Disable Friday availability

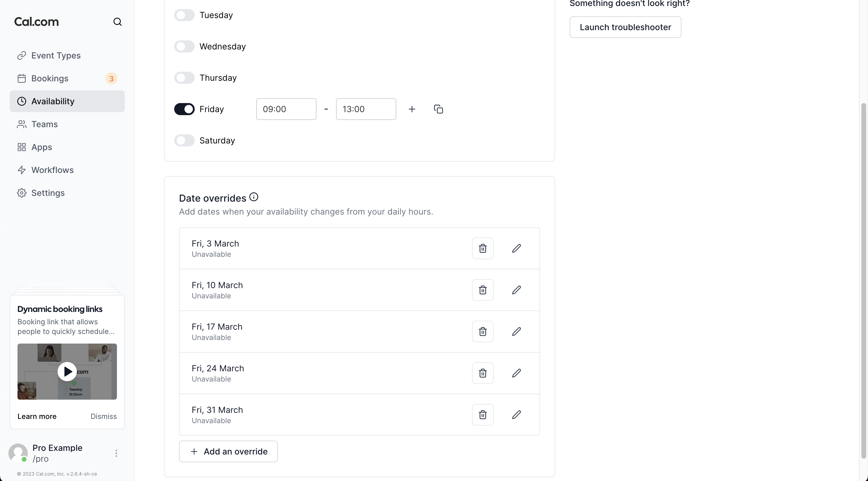tap(184, 109)
